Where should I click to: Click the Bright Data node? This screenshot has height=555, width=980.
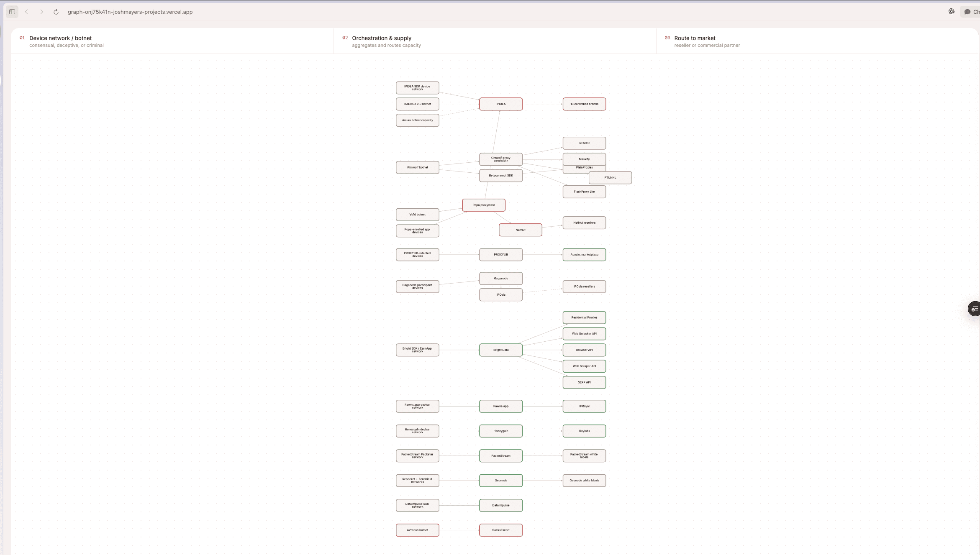click(501, 350)
